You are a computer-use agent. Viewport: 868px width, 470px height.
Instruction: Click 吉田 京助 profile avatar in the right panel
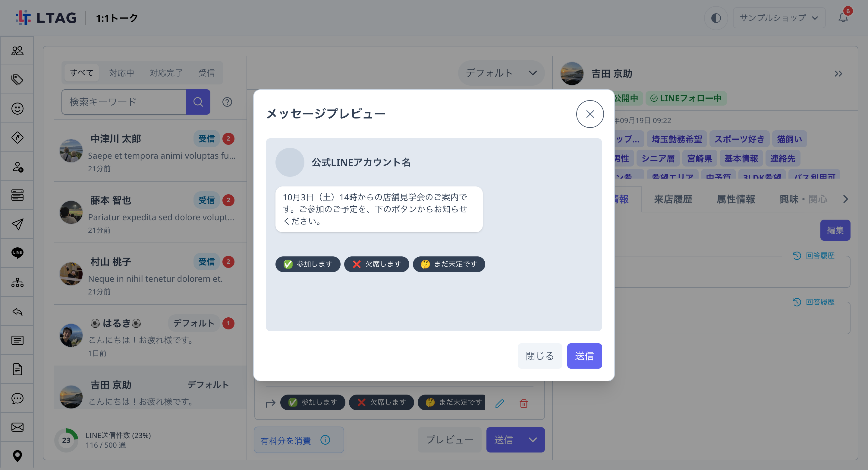(571, 74)
